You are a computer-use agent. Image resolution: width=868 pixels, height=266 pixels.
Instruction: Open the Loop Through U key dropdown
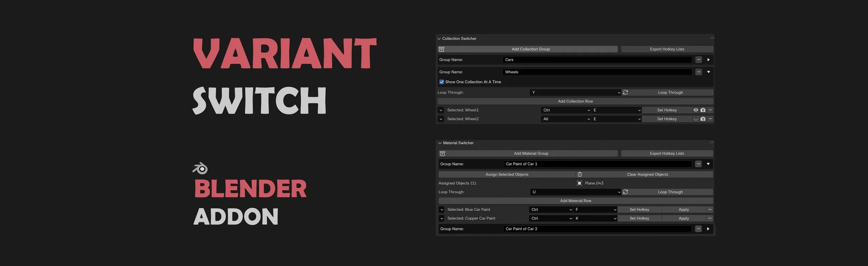576,192
